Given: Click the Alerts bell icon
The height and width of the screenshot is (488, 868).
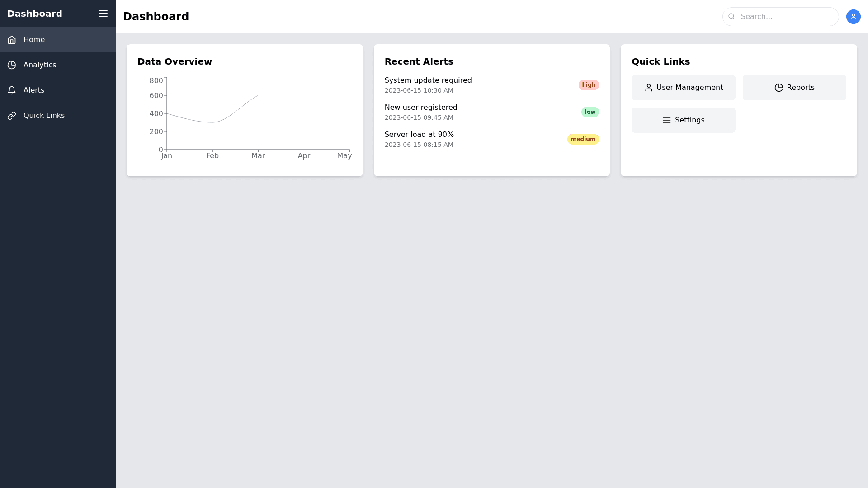Looking at the screenshot, I should pyautogui.click(x=12, y=90).
